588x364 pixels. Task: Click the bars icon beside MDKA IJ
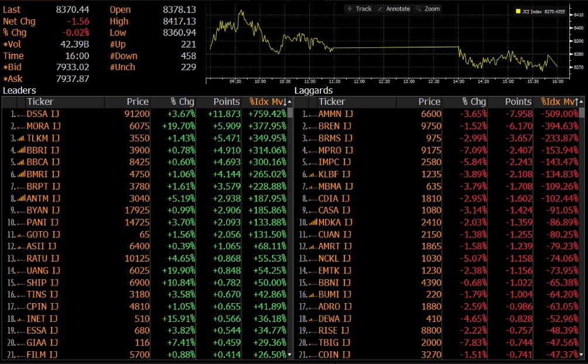point(313,222)
